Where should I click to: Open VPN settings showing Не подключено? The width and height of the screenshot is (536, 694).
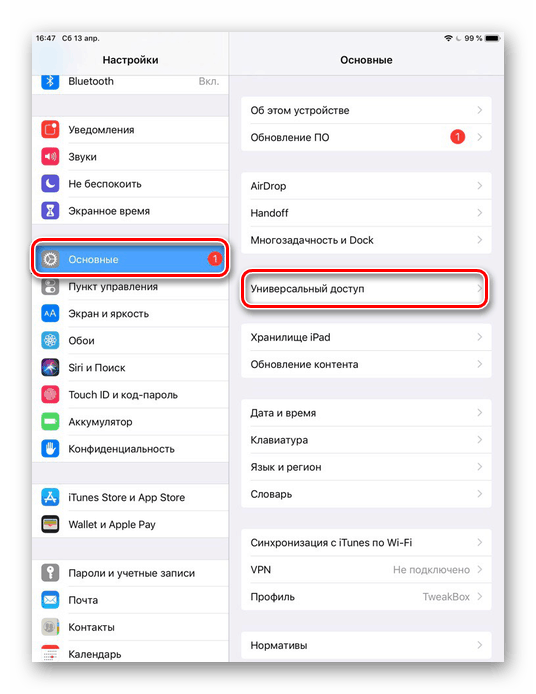(366, 570)
